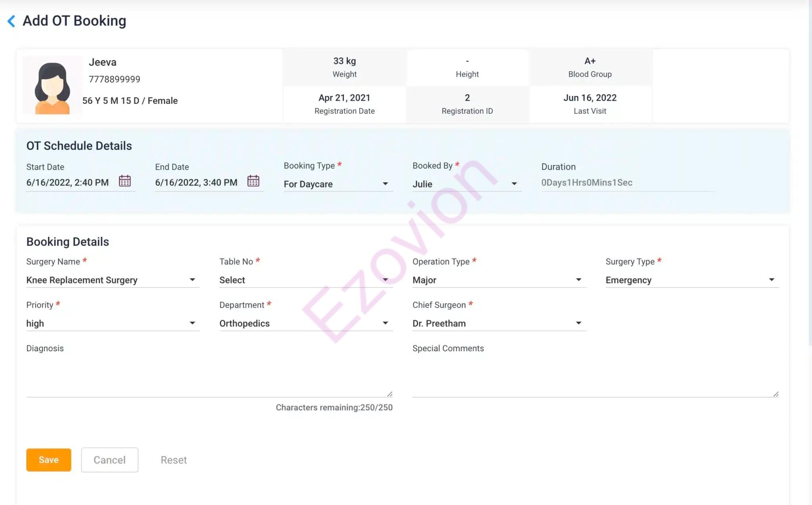Viewport: 812px width, 505px height.
Task: Expand the Priority dropdown
Action: tap(112, 323)
